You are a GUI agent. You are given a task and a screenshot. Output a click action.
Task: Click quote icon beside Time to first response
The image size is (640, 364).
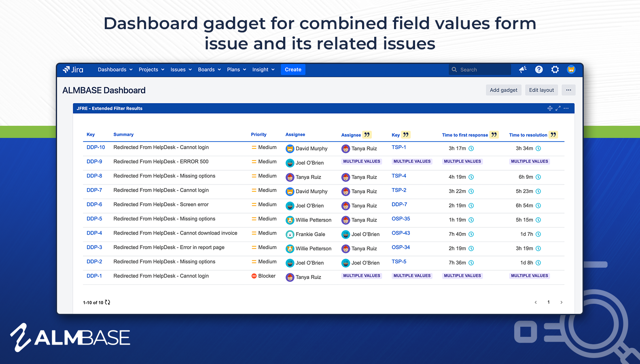(494, 135)
